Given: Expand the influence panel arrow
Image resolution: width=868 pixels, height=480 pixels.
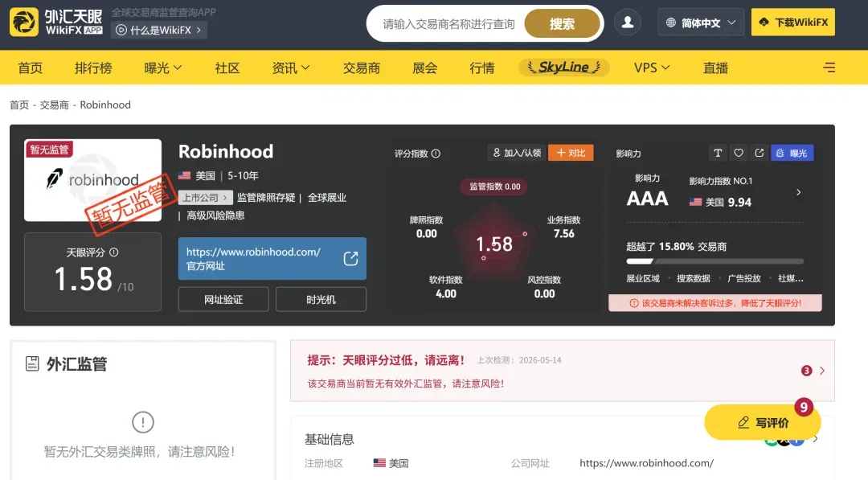Looking at the screenshot, I should [x=798, y=192].
